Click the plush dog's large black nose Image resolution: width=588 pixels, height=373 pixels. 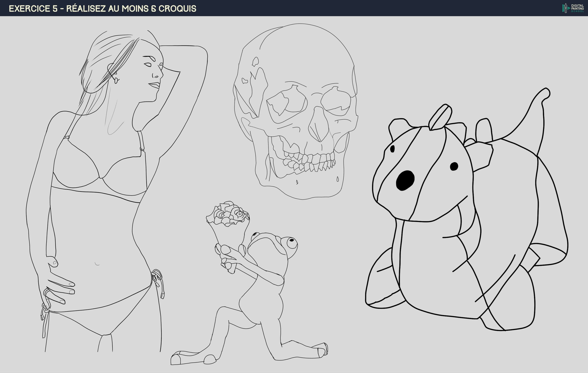point(405,180)
